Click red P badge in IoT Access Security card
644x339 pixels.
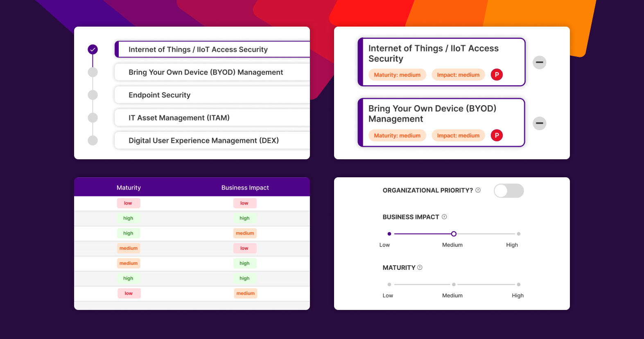pyautogui.click(x=497, y=75)
